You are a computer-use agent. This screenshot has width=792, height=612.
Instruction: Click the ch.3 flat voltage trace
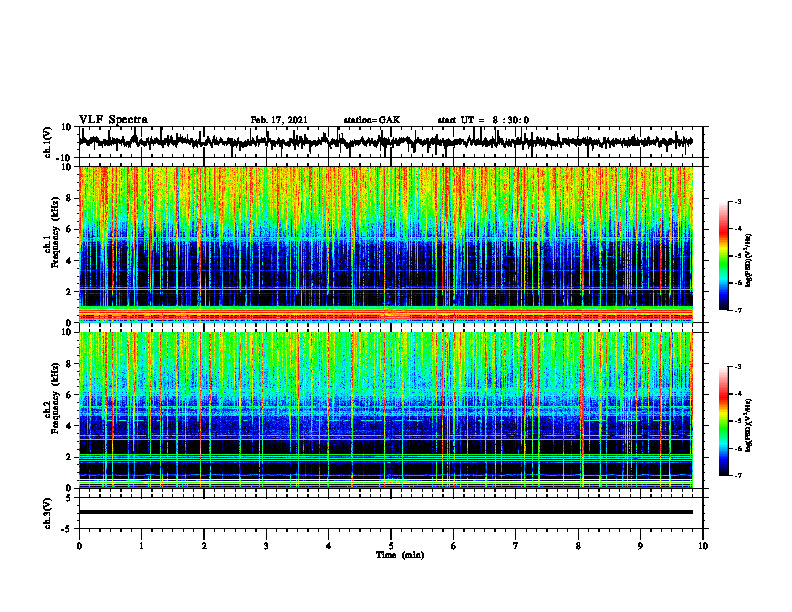pyautogui.click(x=385, y=512)
